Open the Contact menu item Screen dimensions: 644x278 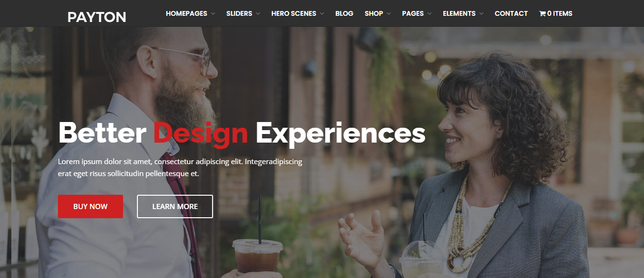(x=511, y=13)
